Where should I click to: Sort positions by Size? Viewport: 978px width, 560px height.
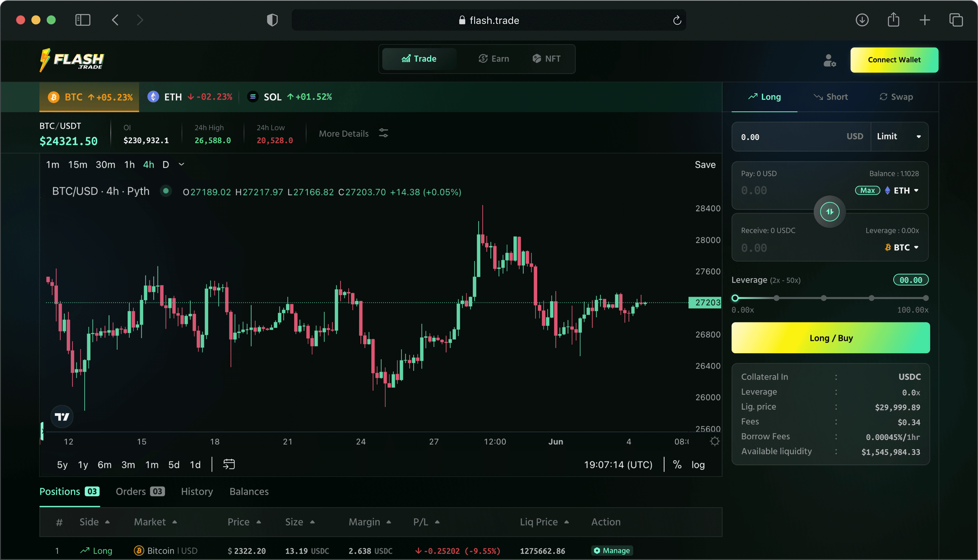coord(300,522)
